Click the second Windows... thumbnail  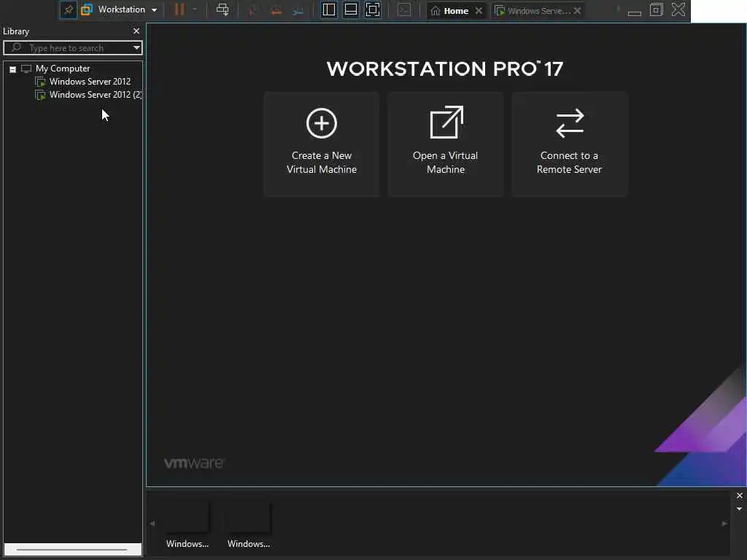click(249, 525)
